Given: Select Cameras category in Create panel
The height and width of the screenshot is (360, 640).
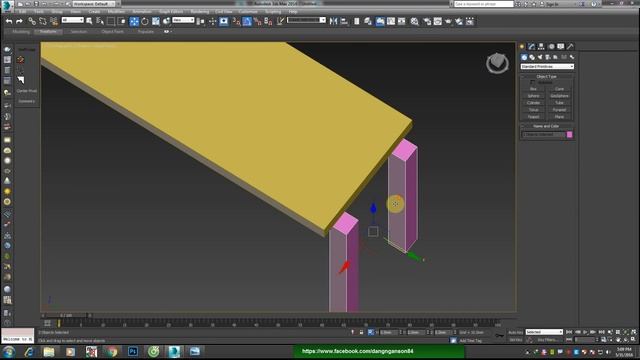Looking at the screenshot, I should click(x=548, y=57).
